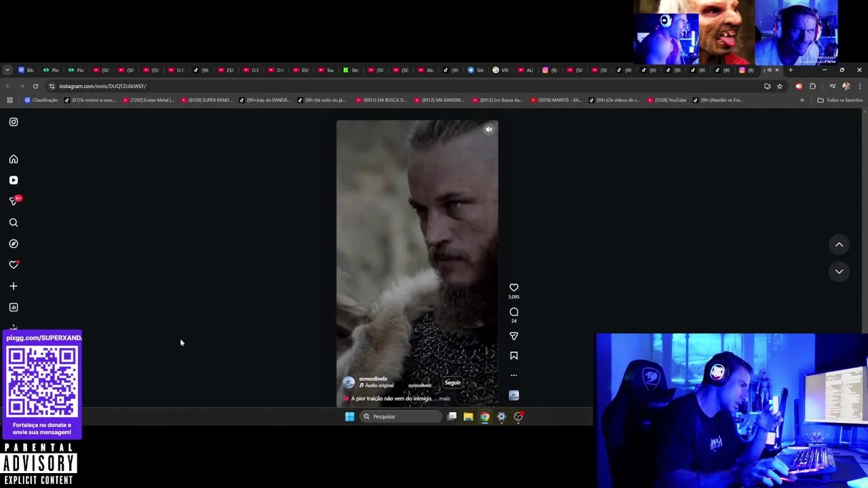The width and height of the screenshot is (868, 488).
Task: Open the Classificação bookmark
Action: tap(41, 100)
